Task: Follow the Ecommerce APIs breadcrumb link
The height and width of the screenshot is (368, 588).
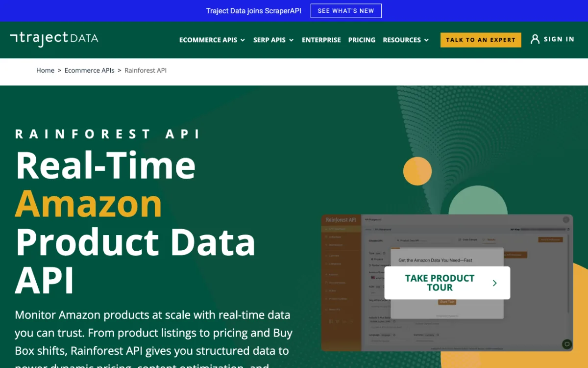Action: click(x=89, y=71)
